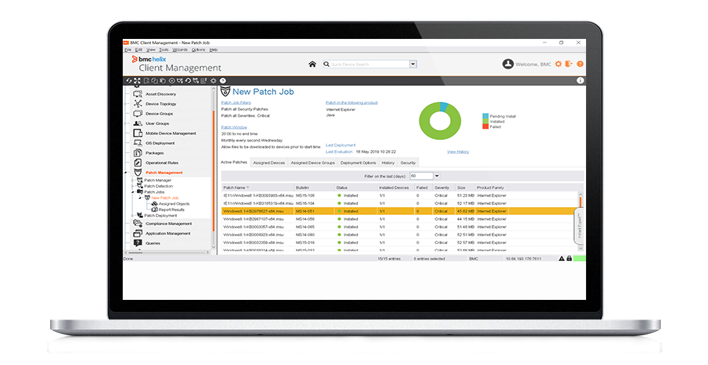This screenshot has height=365, width=708.
Task: Open the Wizards menu
Action: point(180,50)
